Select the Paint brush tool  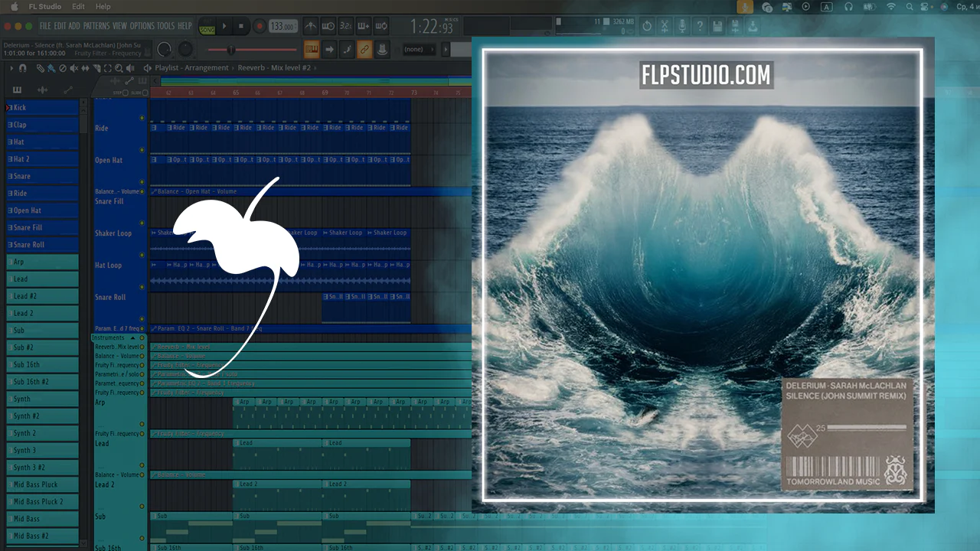(51, 68)
